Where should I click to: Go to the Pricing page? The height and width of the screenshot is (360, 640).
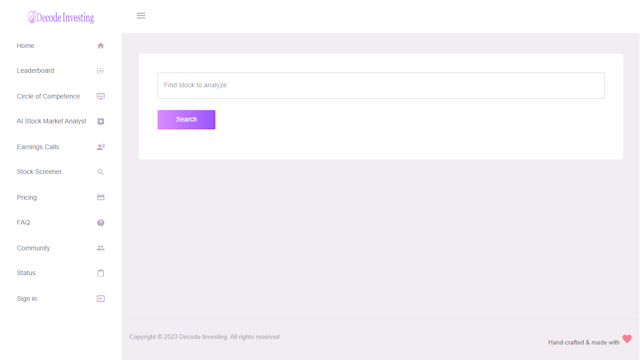coord(60,198)
